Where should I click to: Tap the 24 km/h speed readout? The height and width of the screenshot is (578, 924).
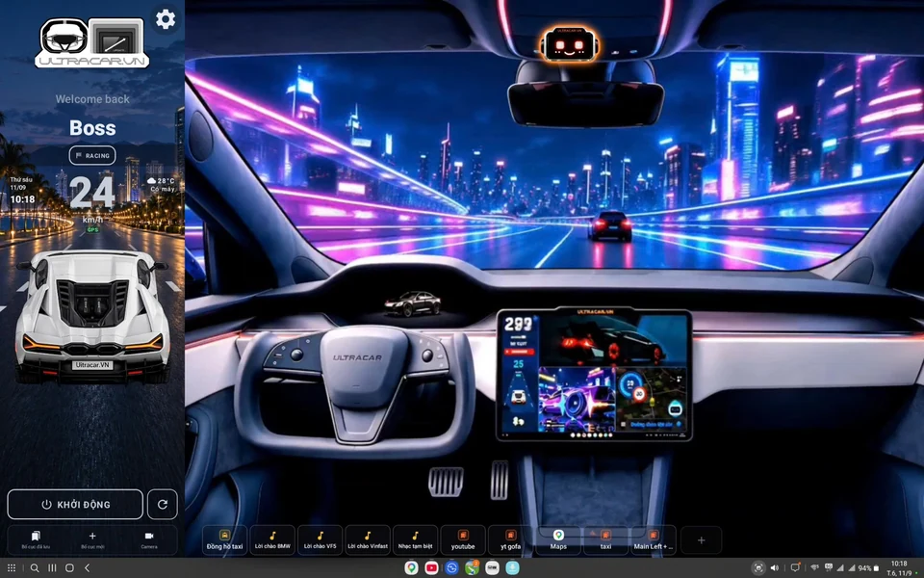(x=92, y=198)
